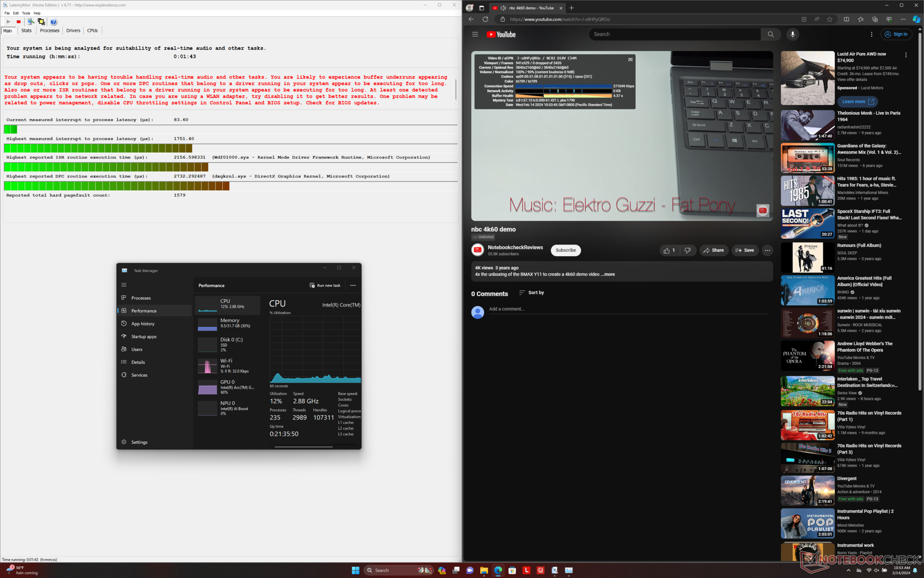Image resolution: width=924 pixels, height=578 pixels.
Task: Select NPU 0 in Task Manager
Action: pyautogui.click(x=228, y=408)
